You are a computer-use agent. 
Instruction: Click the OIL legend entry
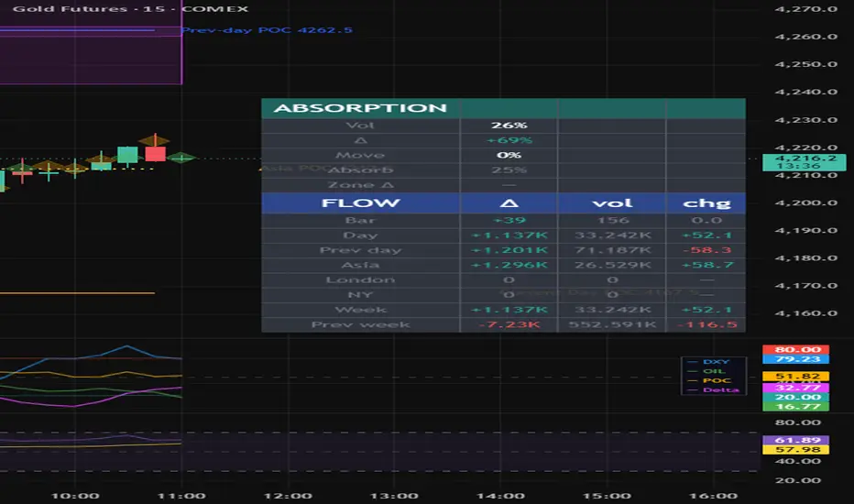coord(707,371)
